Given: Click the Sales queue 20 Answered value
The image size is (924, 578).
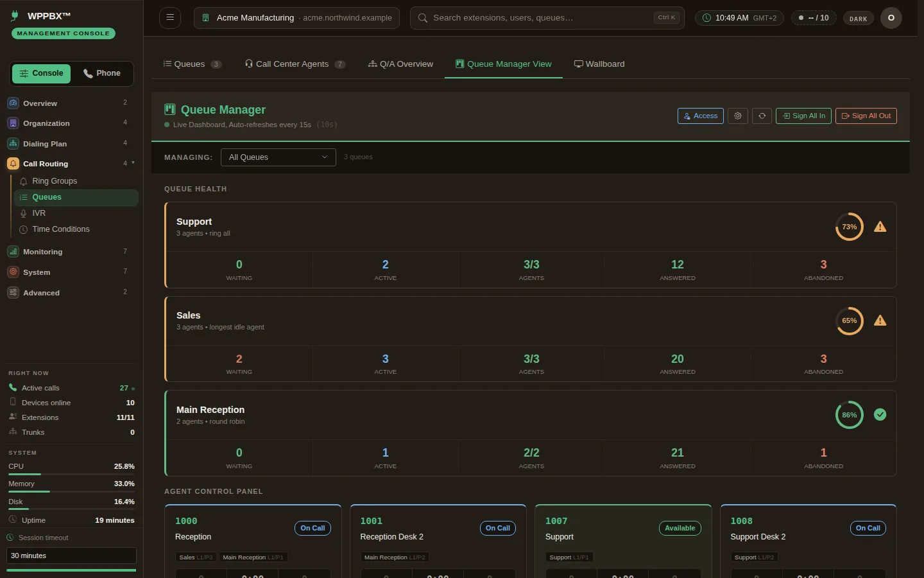Looking at the screenshot, I should click(678, 359).
